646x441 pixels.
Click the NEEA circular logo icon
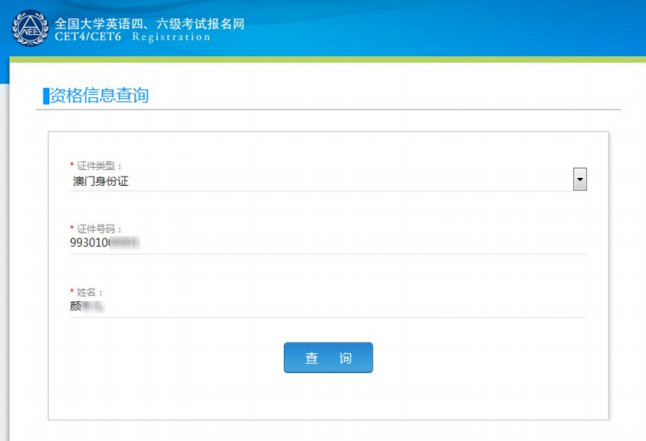coord(28,28)
